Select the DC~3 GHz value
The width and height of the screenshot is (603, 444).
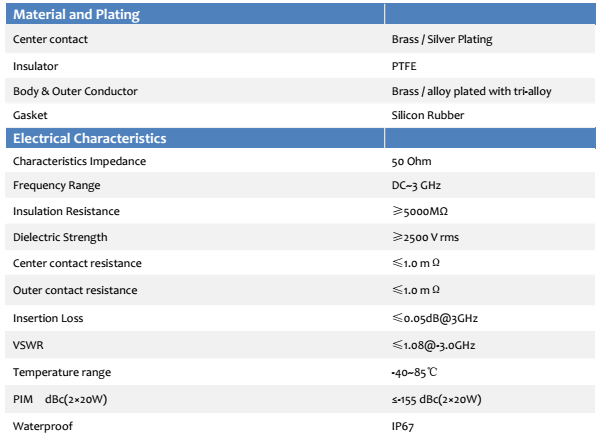pos(416,185)
